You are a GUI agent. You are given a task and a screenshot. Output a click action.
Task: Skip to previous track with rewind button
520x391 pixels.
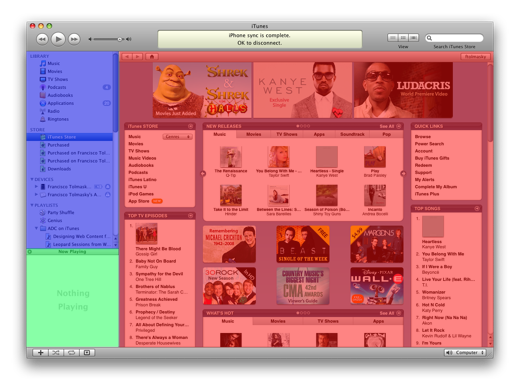pyautogui.click(x=42, y=39)
